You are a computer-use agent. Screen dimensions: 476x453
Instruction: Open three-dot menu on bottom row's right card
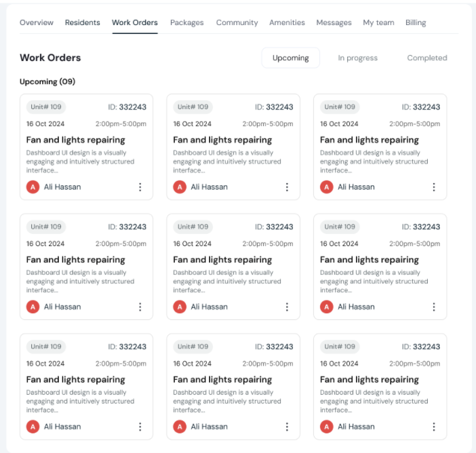tap(434, 427)
